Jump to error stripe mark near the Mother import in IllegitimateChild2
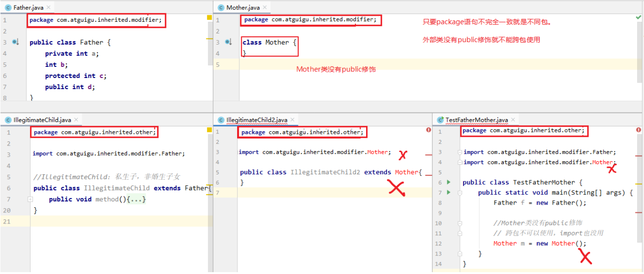Image resolution: width=644 pixels, height=274 pixels. (428, 156)
